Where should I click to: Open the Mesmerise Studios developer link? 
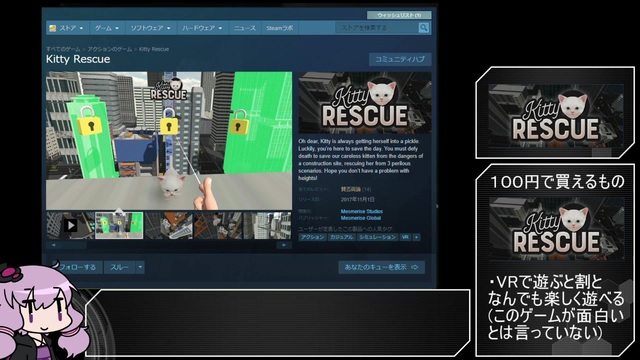coord(362,211)
